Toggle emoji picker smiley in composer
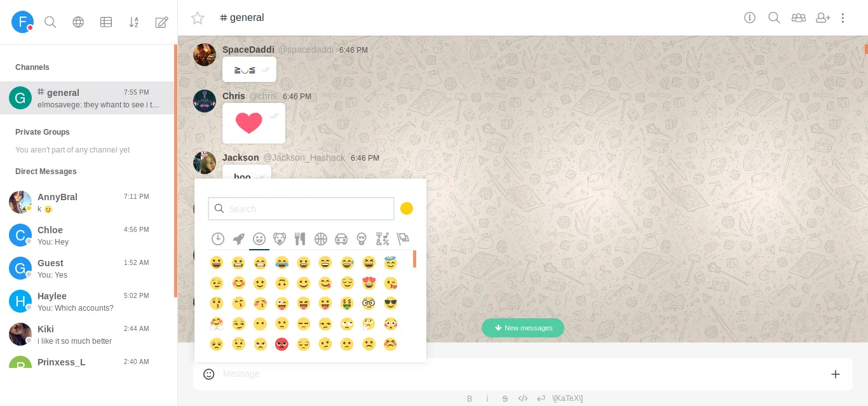The image size is (868, 406). (x=208, y=374)
